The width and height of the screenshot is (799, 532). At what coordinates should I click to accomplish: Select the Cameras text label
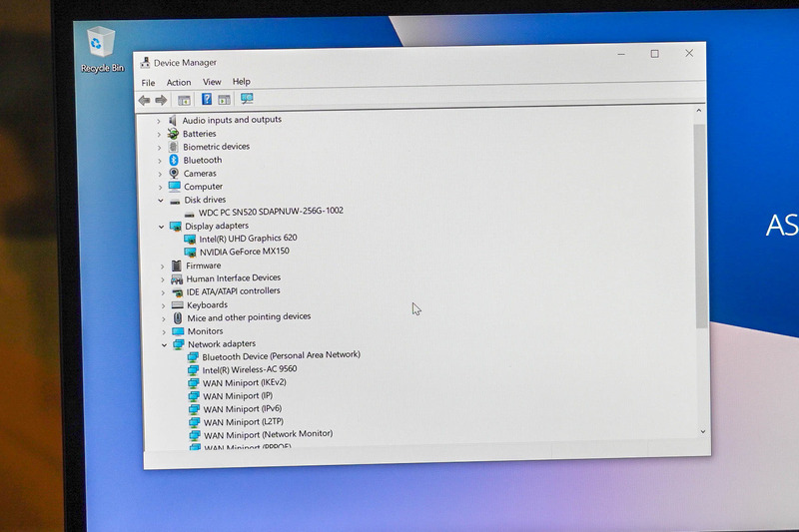click(200, 174)
